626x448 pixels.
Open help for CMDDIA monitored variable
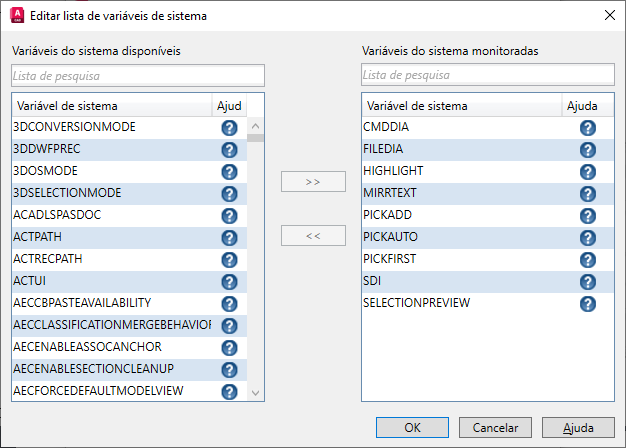pyautogui.click(x=588, y=128)
